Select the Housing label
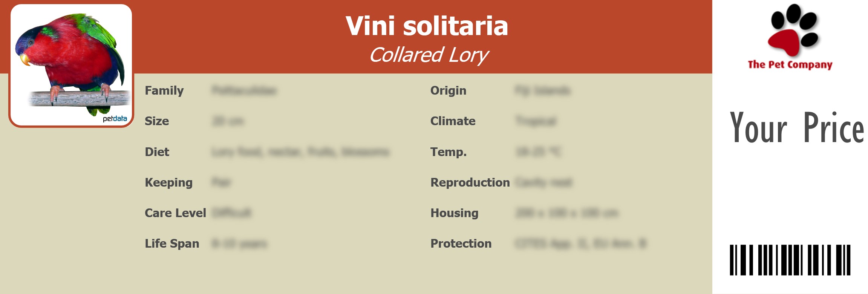 pos(454,213)
